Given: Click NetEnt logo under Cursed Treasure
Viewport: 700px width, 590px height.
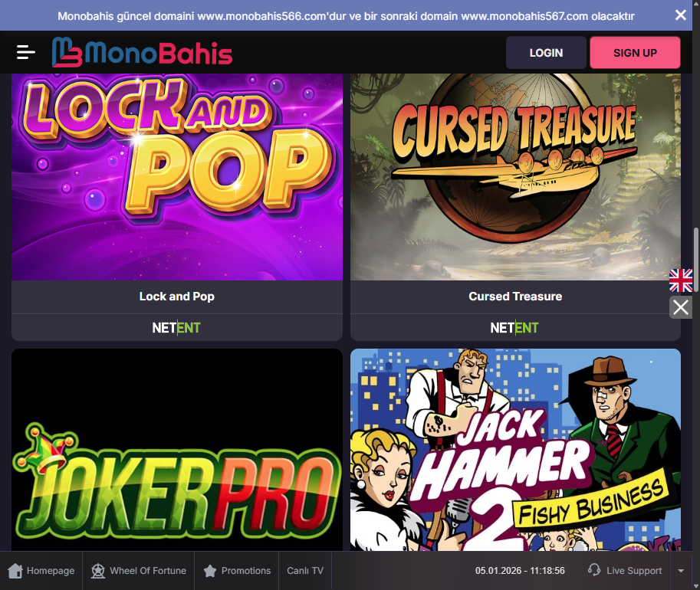Looking at the screenshot, I should (x=514, y=328).
